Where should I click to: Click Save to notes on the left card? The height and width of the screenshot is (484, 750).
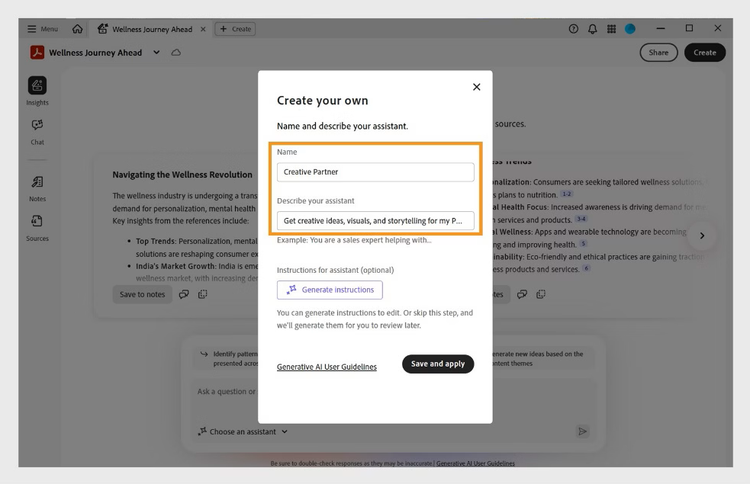(142, 295)
